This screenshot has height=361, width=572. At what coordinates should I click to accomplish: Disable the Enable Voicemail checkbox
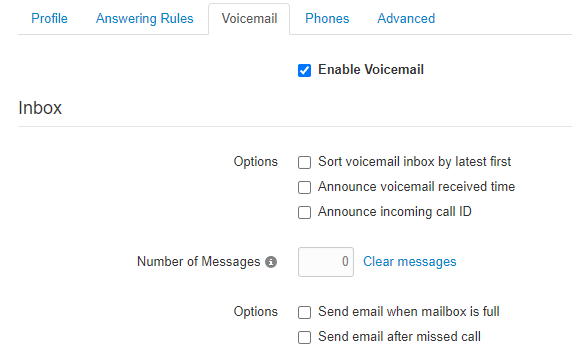[304, 70]
